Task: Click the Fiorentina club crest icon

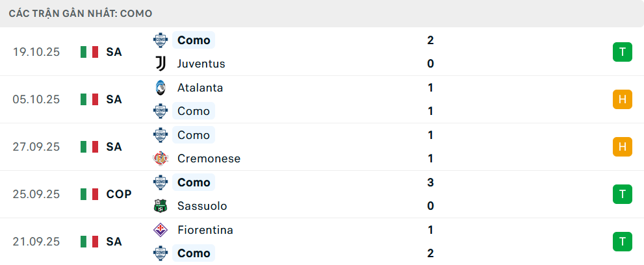Action: click(160, 230)
